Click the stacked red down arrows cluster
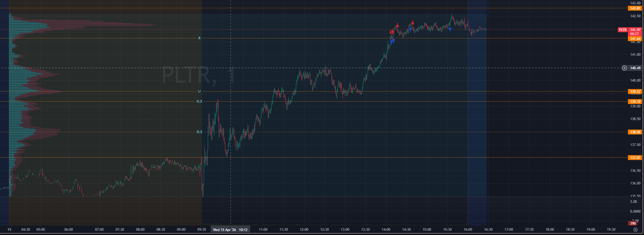 tap(392, 31)
